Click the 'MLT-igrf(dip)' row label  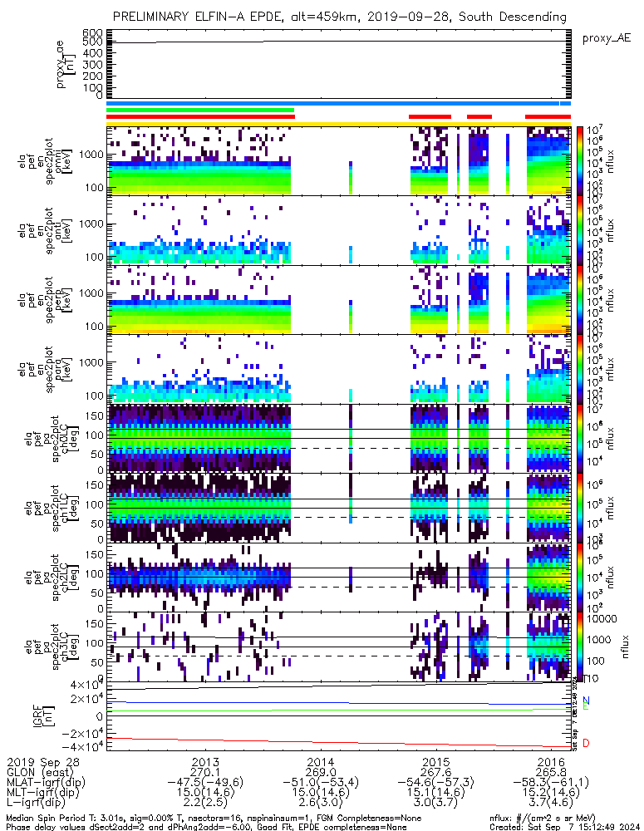pos(42,792)
